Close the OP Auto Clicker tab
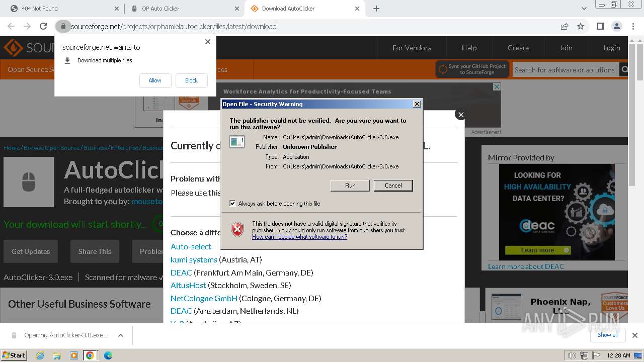This screenshot has height=362, width=644. point(236,9)
